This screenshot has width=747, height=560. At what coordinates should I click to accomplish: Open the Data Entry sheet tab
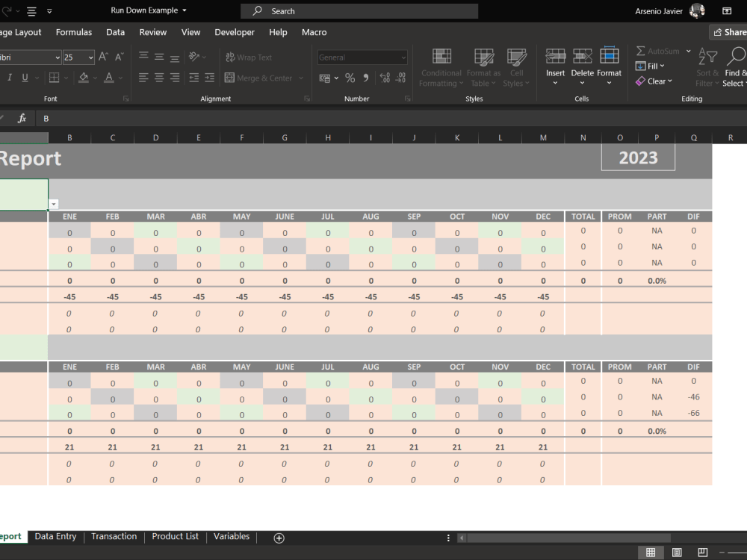(55, 536)
